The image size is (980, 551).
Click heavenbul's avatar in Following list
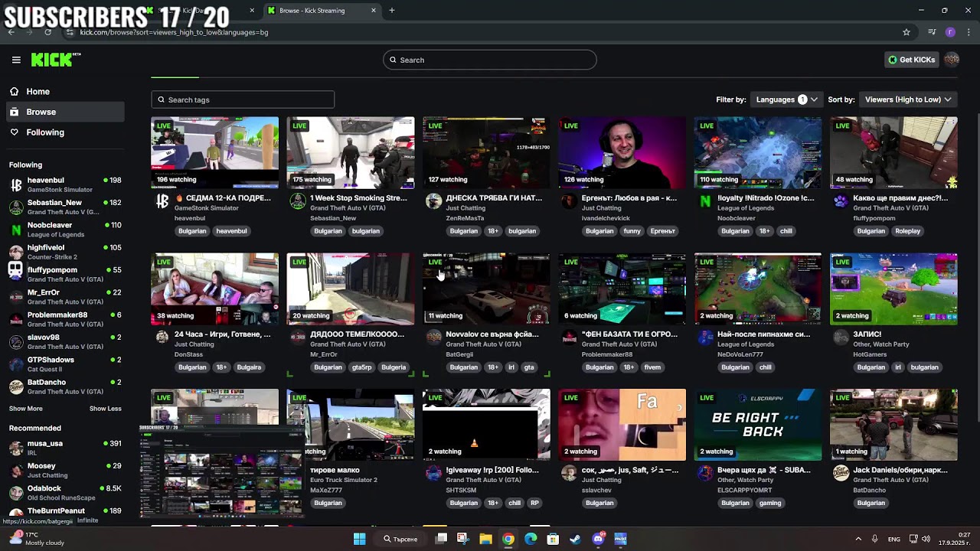click(x=16, y=185)
